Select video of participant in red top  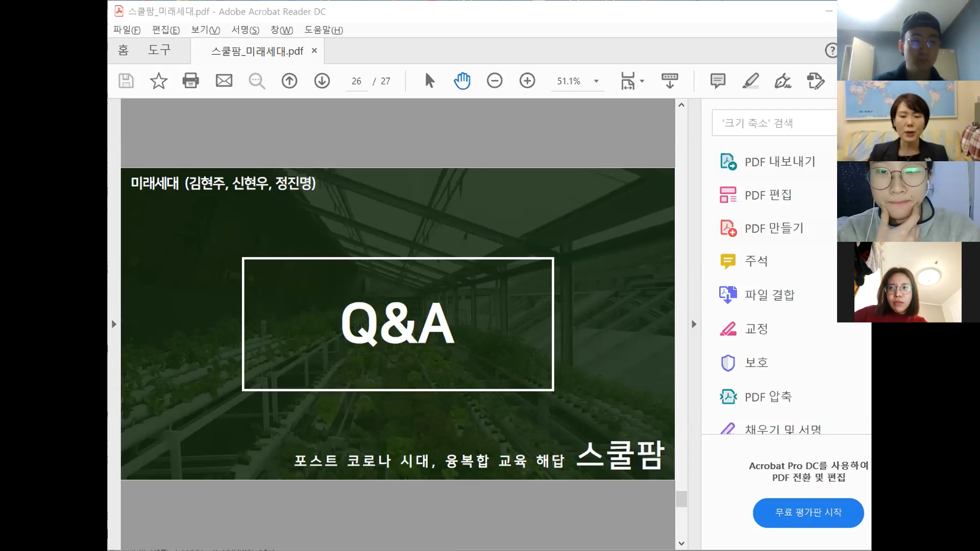point(908,282)
